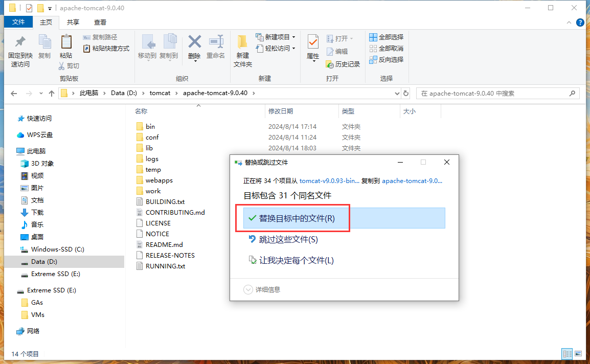Click the Pin to Quick Access icon

[20, 41]
